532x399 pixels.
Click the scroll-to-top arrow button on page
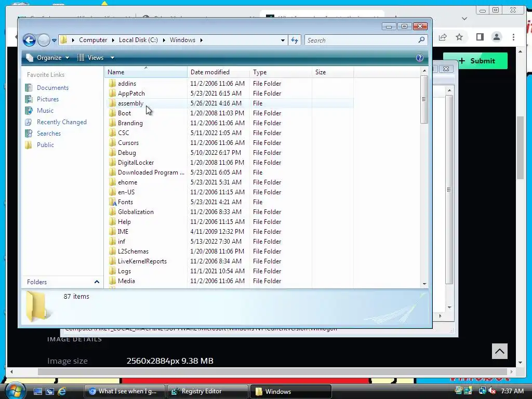click(500, 351)
